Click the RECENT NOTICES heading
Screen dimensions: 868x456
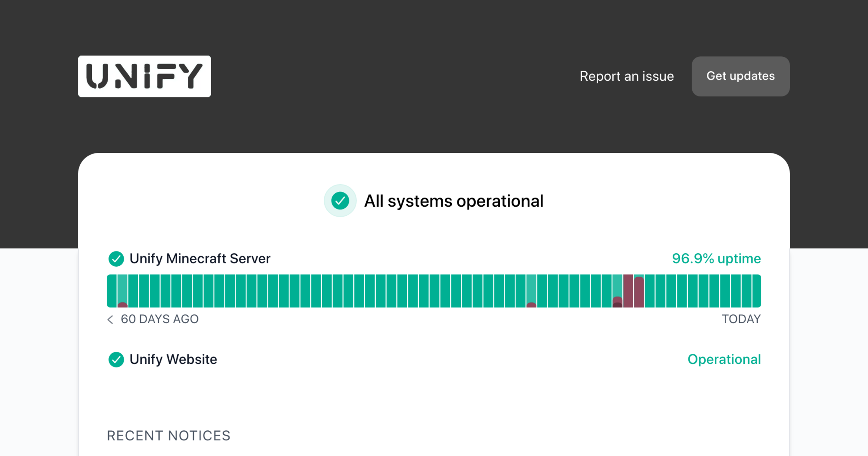click(169, 436)
